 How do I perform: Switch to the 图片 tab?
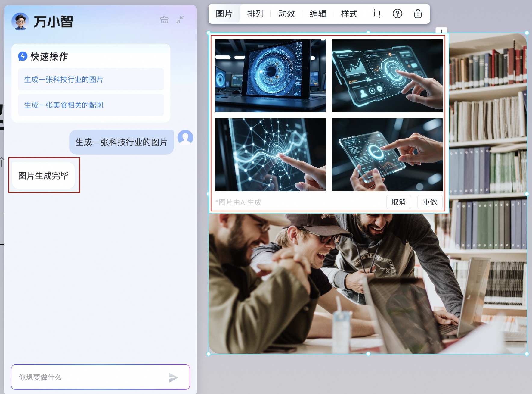tap(224, 14)
